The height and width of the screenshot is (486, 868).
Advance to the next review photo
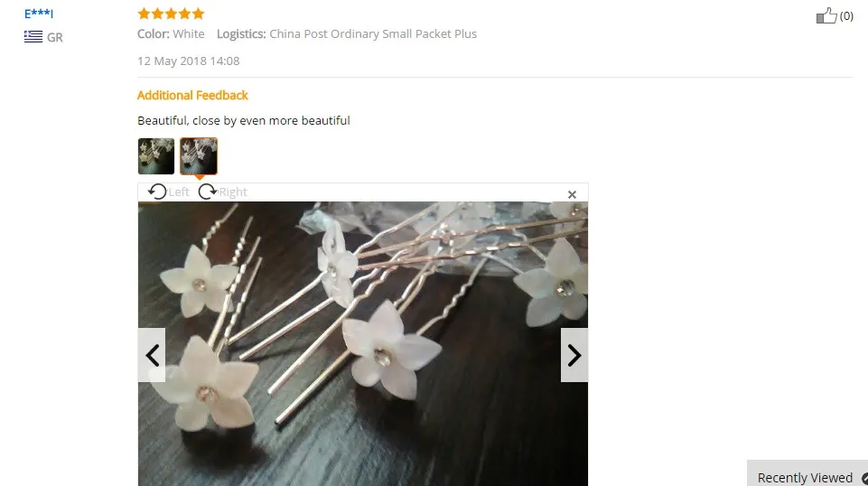pyautogui.click(x=574, y=355)
